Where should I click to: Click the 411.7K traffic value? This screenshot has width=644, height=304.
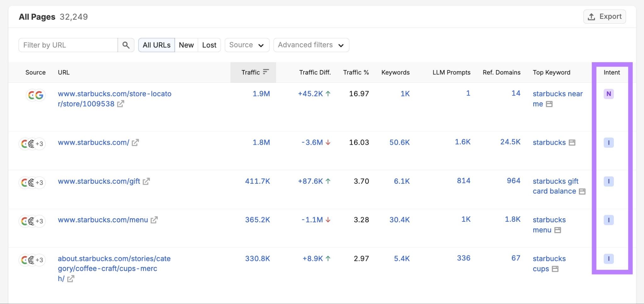pos(258,182)
